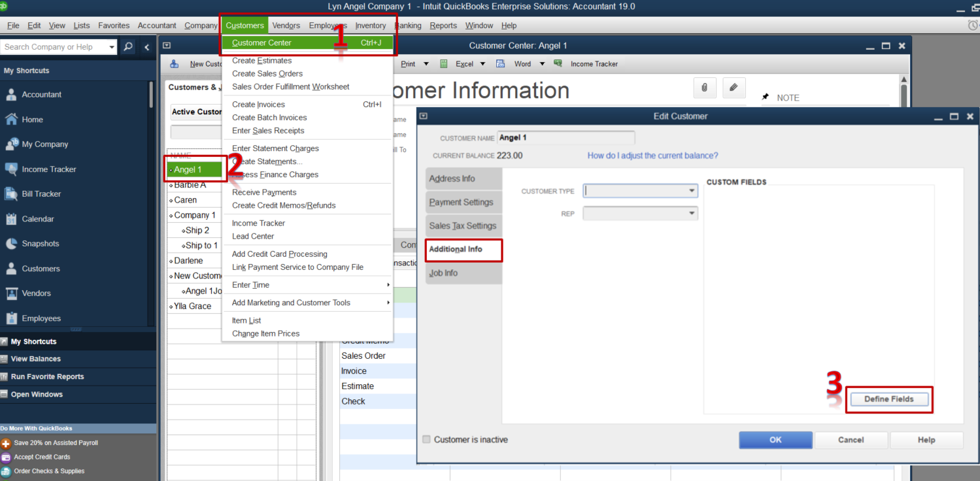The width and height of the screenshot is (980, 481).
Task: Select Customer Center menu item
Action: click(x=307, y=43)
